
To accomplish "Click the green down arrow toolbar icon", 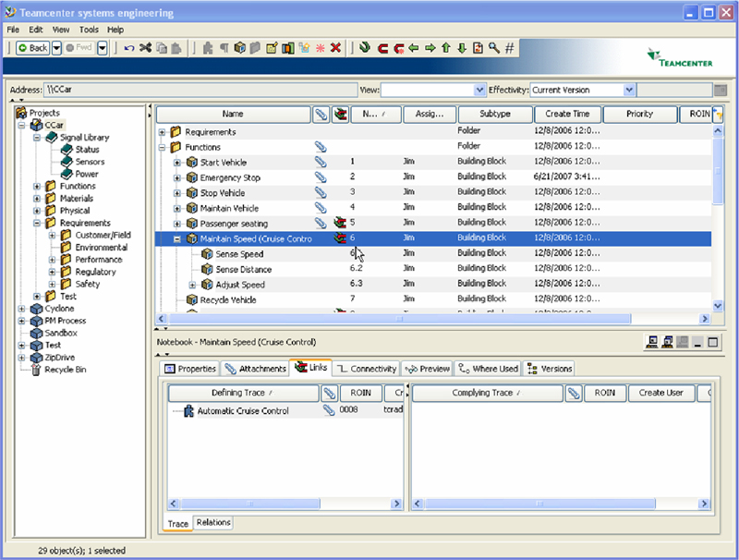I will point(462,48).
